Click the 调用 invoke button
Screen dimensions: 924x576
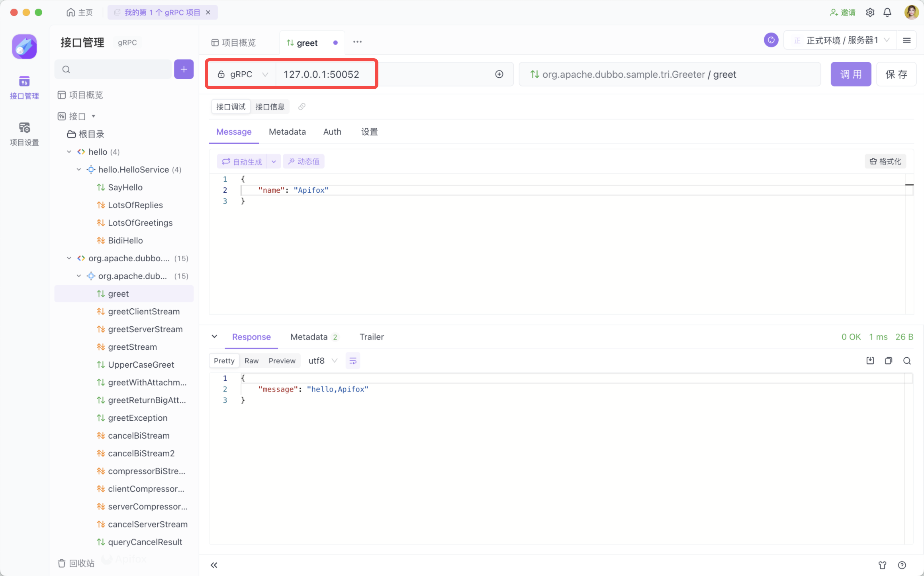(x=851, y=74)
